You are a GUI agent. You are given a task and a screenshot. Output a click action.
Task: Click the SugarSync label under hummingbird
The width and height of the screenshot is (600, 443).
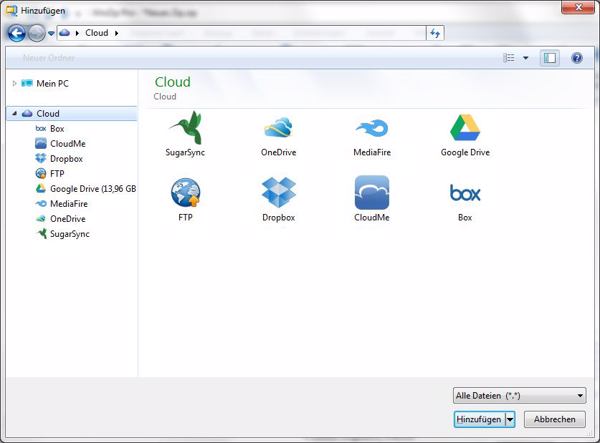pyautogui.click(x=185, y=152)
